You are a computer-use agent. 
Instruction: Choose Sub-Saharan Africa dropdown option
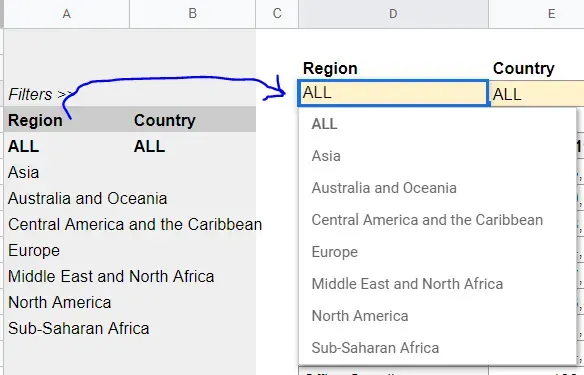437,348
